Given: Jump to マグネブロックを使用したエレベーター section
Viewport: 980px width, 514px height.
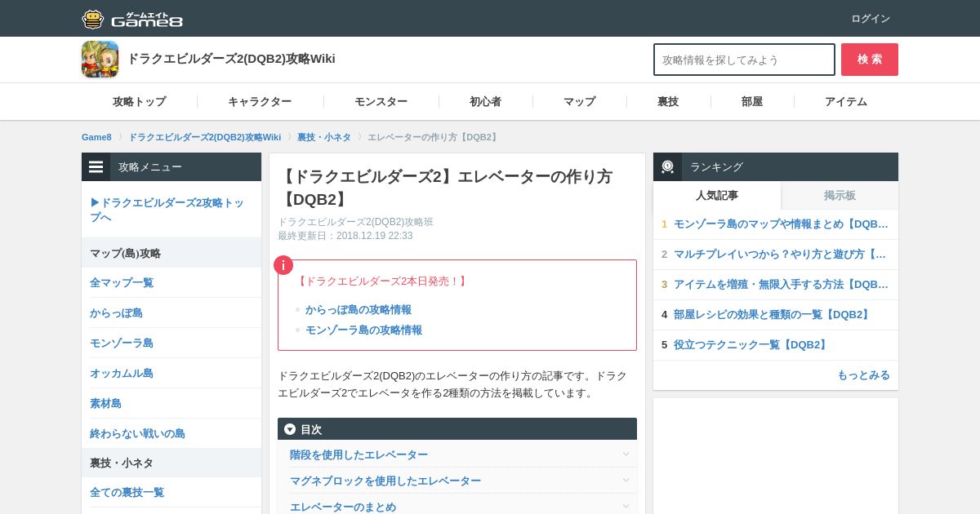Looking at the screenshot, I should [x=385, y=481].
